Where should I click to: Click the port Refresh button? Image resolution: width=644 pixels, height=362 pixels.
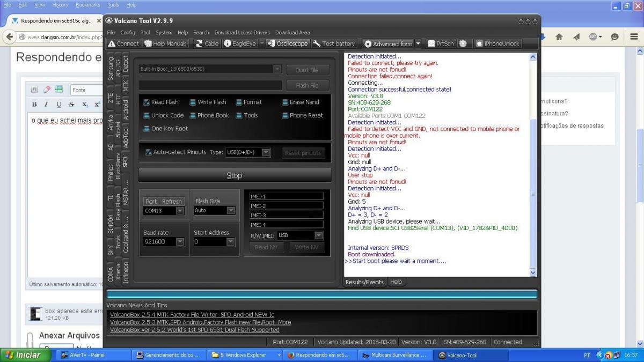coord(172,202)
